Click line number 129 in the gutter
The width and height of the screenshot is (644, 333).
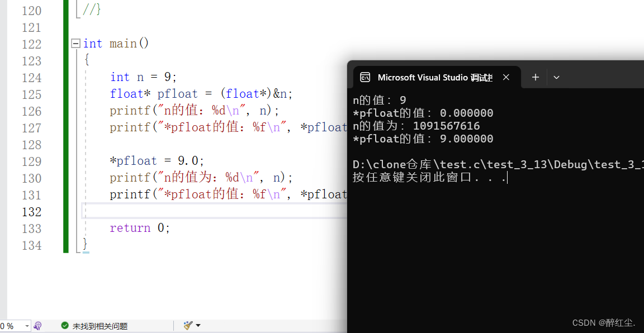pos(31,161)
